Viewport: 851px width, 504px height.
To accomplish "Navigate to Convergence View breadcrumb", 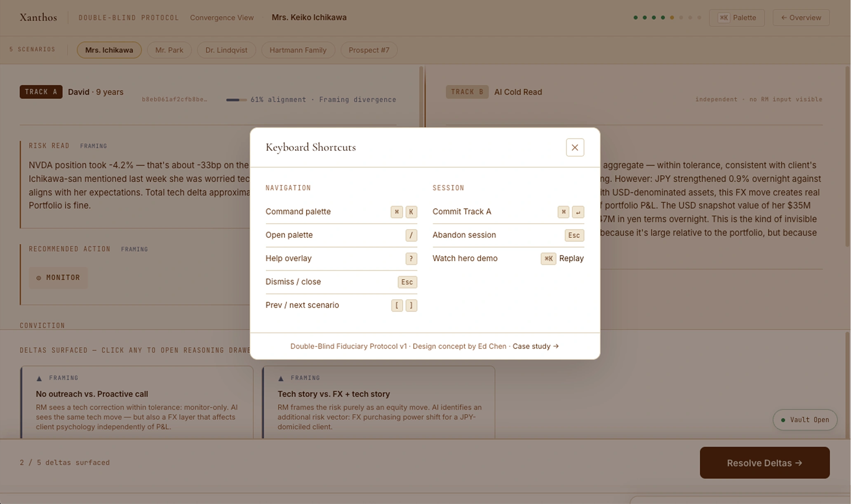I will [222, 17].
